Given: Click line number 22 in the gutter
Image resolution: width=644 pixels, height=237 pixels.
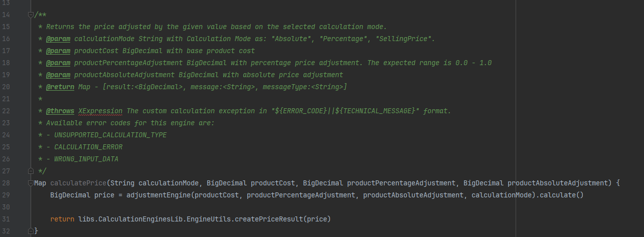Looking at the screenshot, I should pos(7,111).
